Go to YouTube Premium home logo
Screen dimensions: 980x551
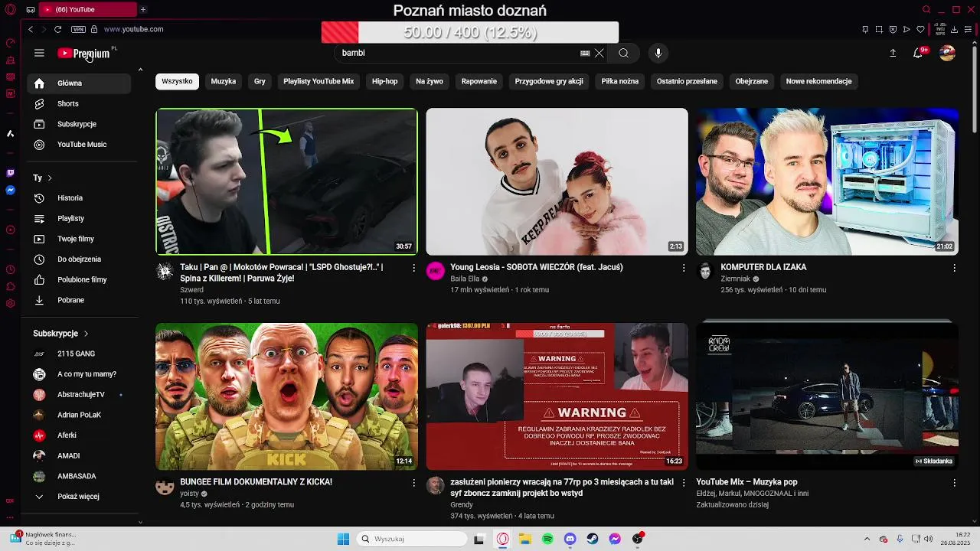pyautogui.click(x=83, y=53)
